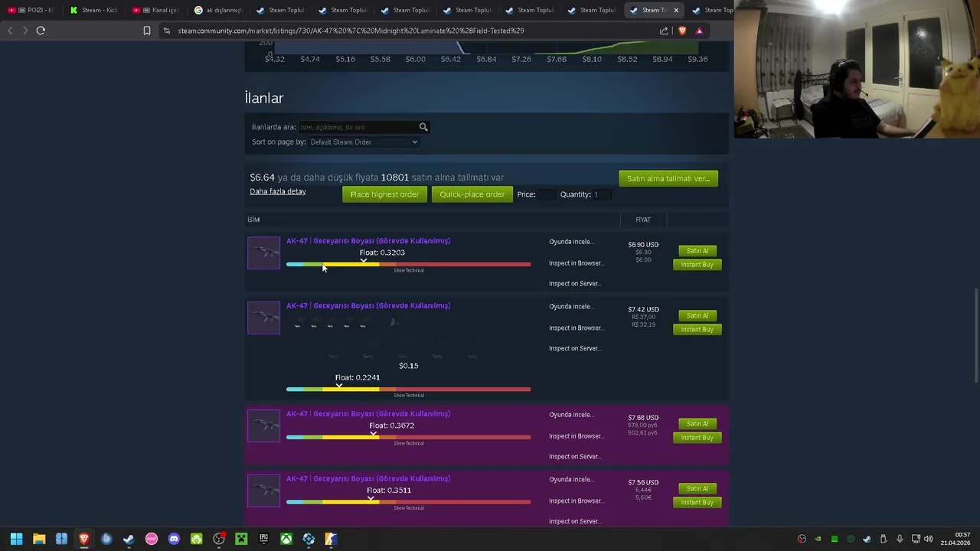Open AK-47 thumbnail of the $6.90 listing
Viewport: 980px width, 551px height.
coord(264,253)
